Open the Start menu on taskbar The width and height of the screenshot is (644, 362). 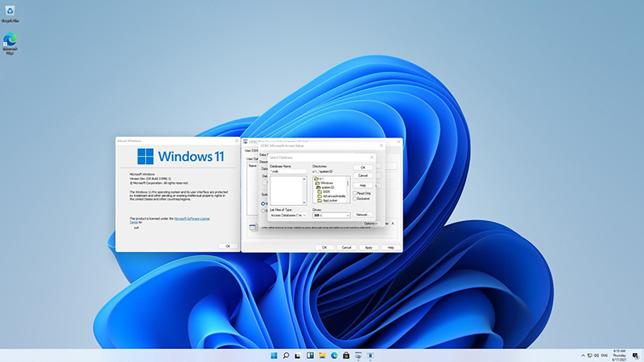pyautogui.click(x=274, y=356)
